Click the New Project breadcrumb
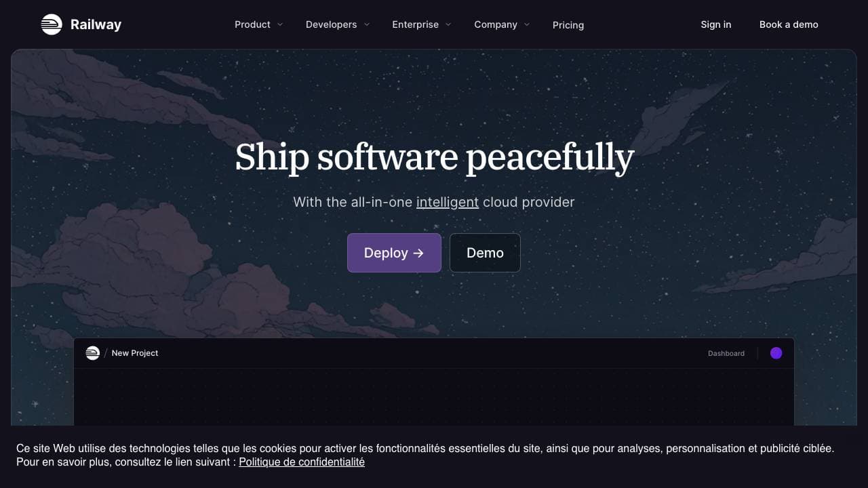Viewport: 868px width, 488px height. pyautogui.click(x=135, y=353)
